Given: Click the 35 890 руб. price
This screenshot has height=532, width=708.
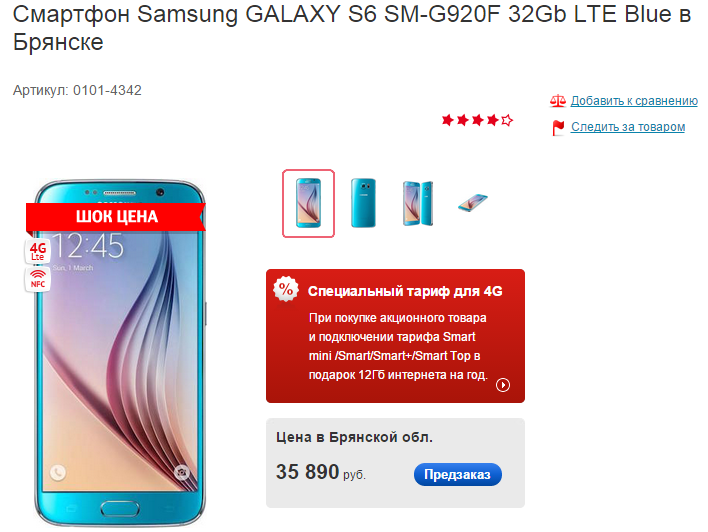Looking at the screenshot, I should (321, 472).
